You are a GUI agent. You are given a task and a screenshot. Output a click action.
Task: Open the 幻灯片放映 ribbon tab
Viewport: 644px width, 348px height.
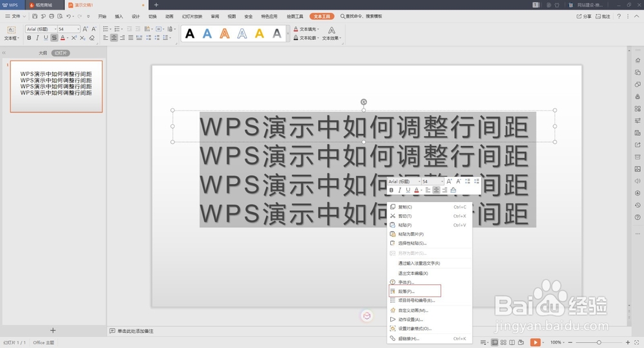pos(192,17)
